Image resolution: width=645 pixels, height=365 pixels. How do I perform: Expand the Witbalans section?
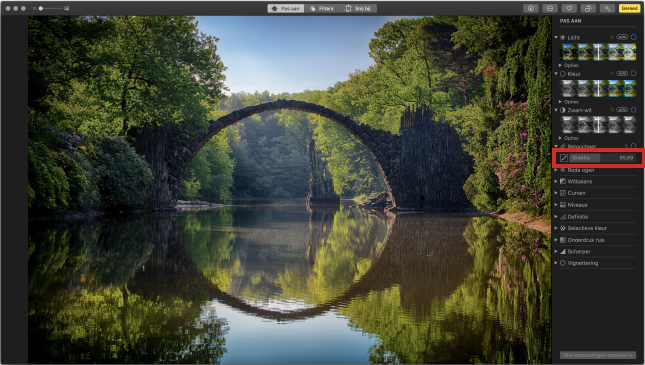tap(556, 181)
